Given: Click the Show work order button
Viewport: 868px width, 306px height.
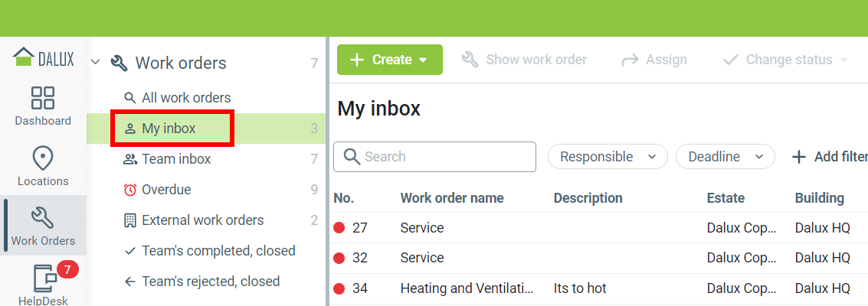Looking at the screenshot, I should (x=524, y=60).
